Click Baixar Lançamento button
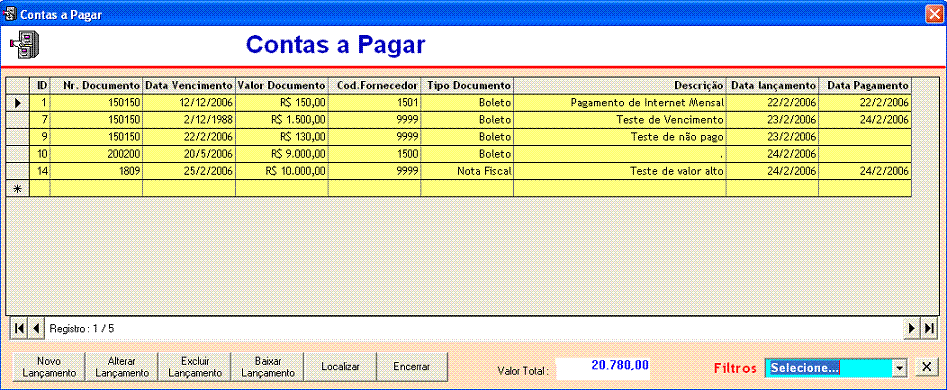The width and height of the screenshot is (947, 390). [267, 367]
